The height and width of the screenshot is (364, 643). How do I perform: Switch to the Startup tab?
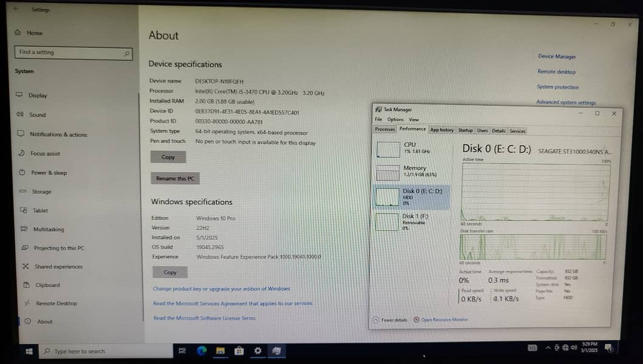pos(465,131)
